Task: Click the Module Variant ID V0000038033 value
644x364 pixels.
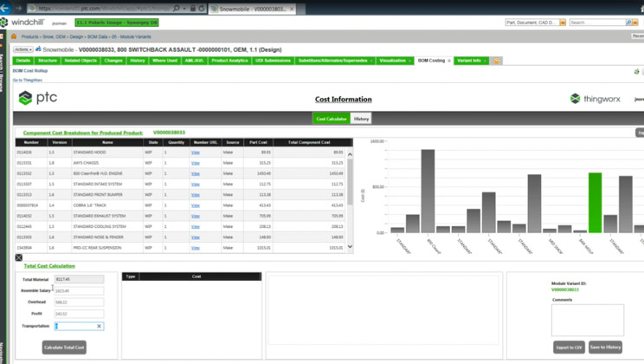Action: (564, 290)
